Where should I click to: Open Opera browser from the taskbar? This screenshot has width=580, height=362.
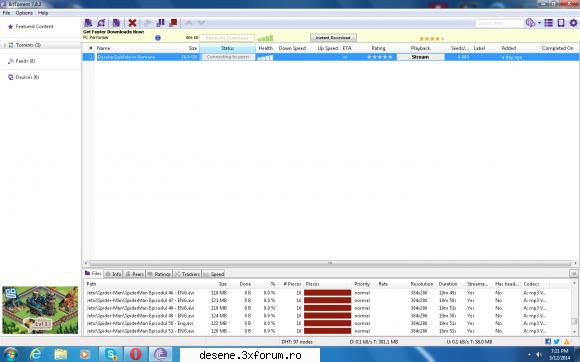(x=135, y=354)
